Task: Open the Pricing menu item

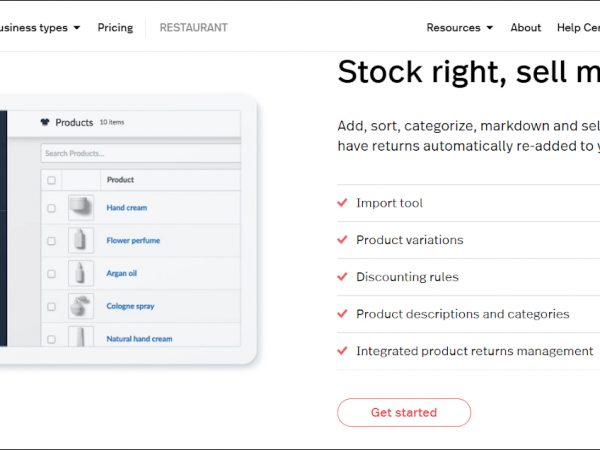Action: 115,28
